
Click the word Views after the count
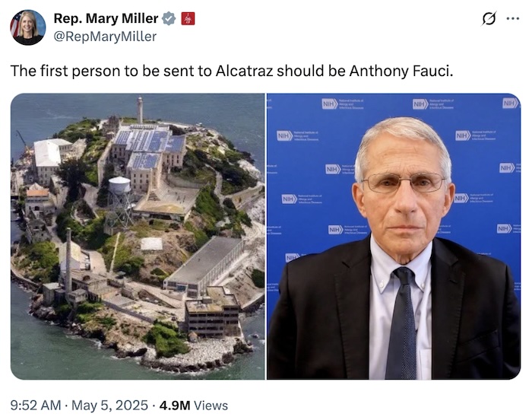(x=211, y=406)
